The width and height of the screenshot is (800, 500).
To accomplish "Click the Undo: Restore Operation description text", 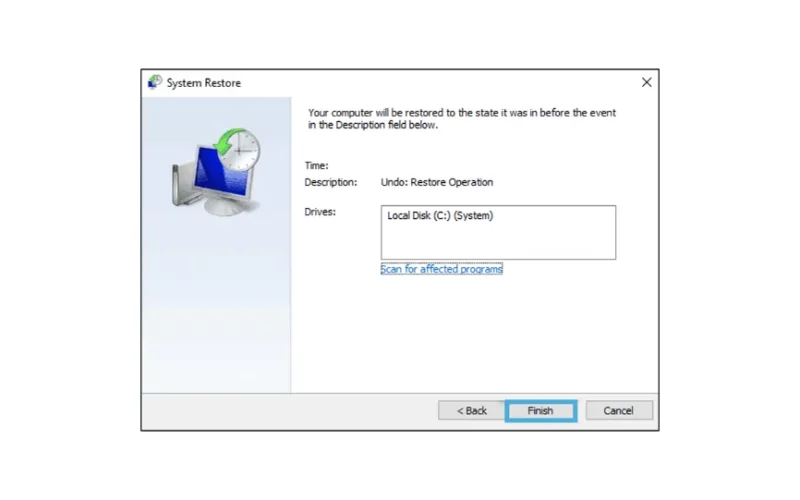I will click(437, 182).
